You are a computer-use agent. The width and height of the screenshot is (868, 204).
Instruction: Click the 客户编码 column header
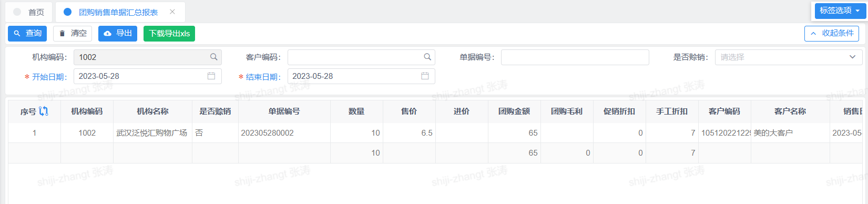724,111
